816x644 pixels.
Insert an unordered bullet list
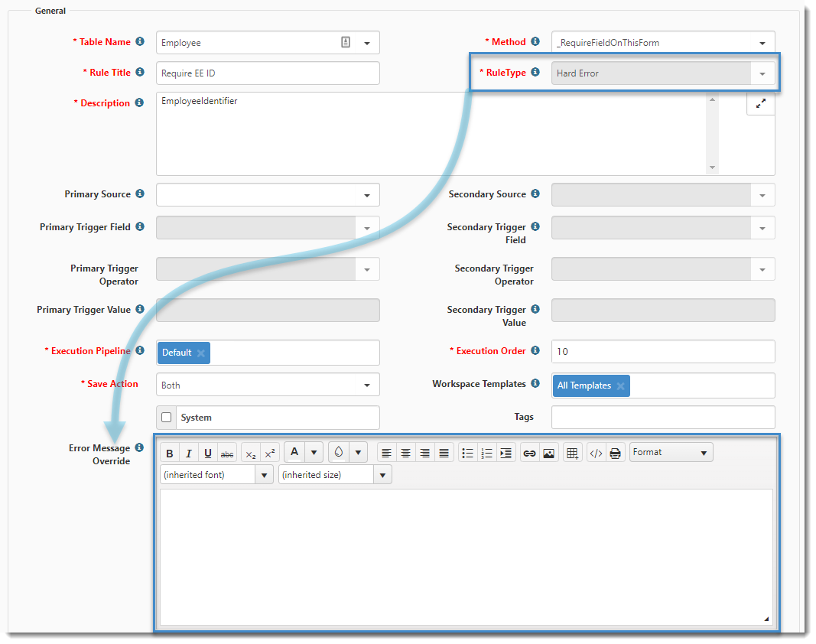point(468,453)
